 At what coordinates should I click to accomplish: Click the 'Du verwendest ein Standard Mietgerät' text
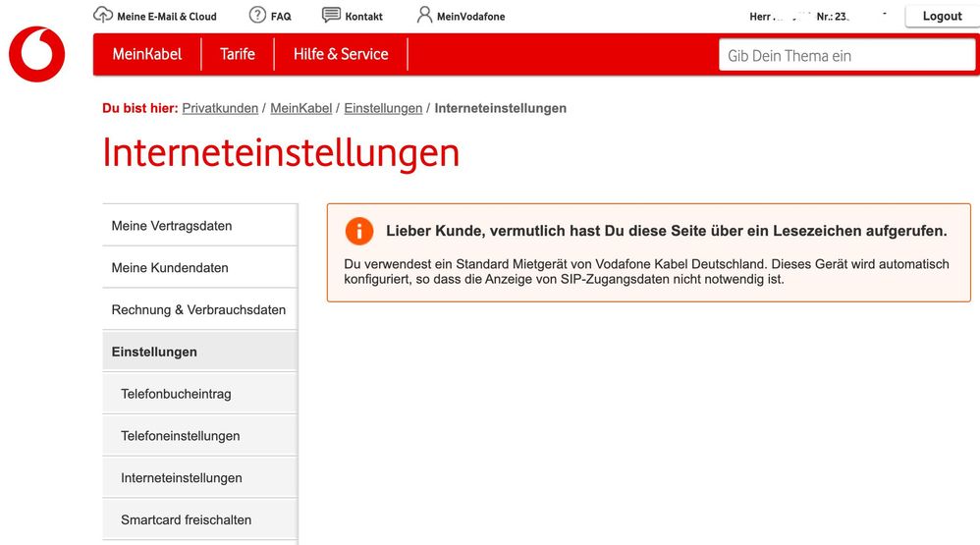click(x=646, y=272)
